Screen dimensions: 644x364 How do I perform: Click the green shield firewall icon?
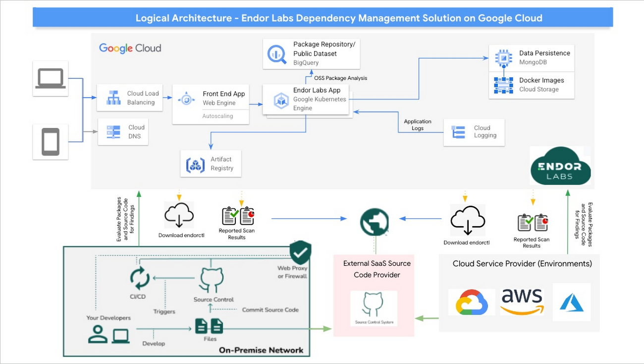300,252
